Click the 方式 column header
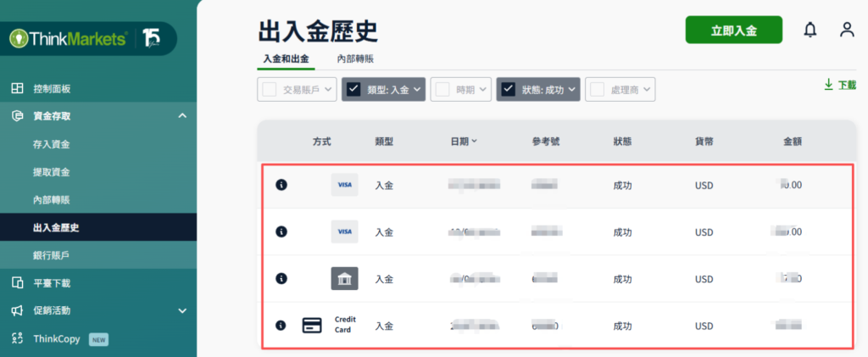The height and width of the screenshot is (357, 868). [321, 141]
